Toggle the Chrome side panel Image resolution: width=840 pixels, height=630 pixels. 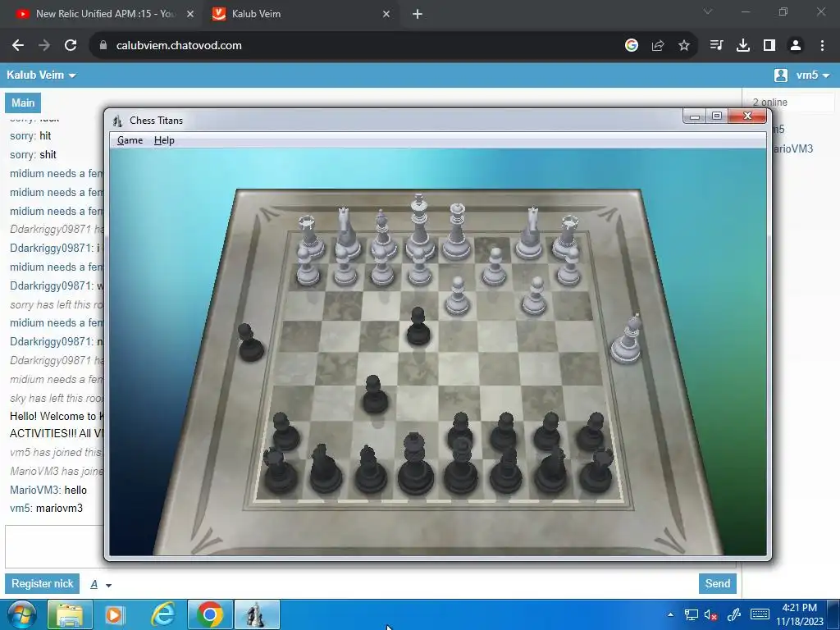769,46
